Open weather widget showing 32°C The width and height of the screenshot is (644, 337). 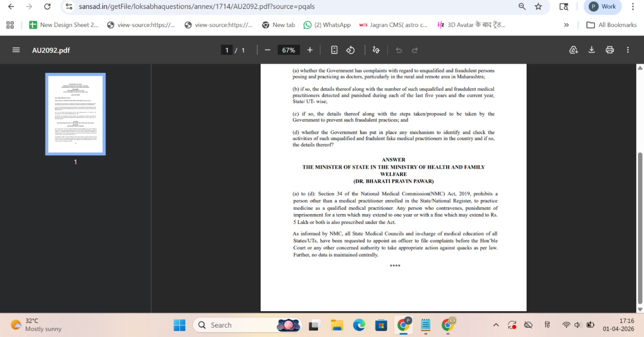point(36,325)
